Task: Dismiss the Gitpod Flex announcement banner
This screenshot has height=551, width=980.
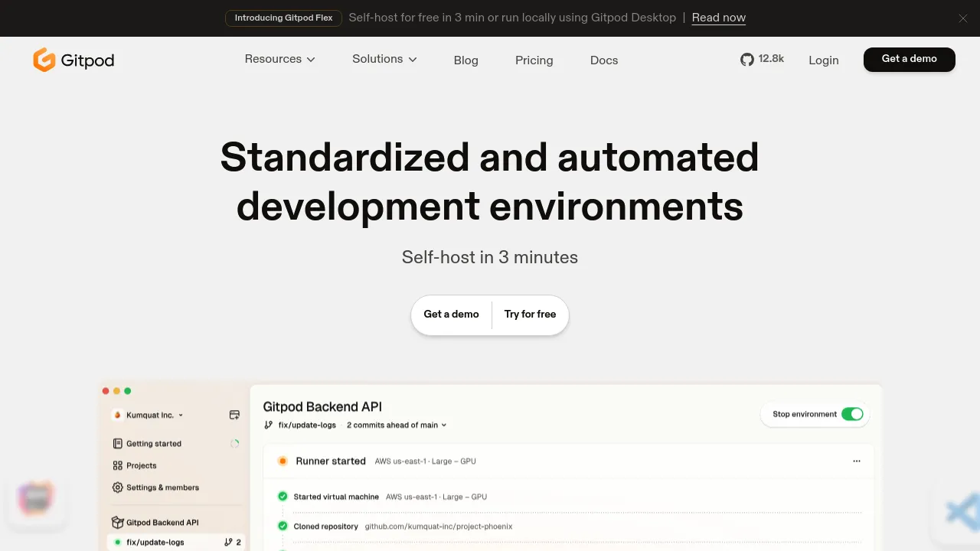Action: pos(963,18)
